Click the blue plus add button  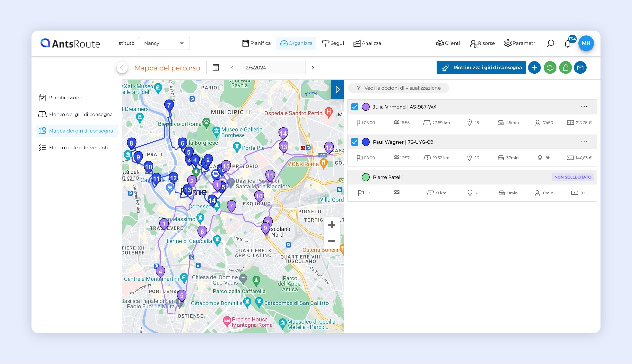534,68
